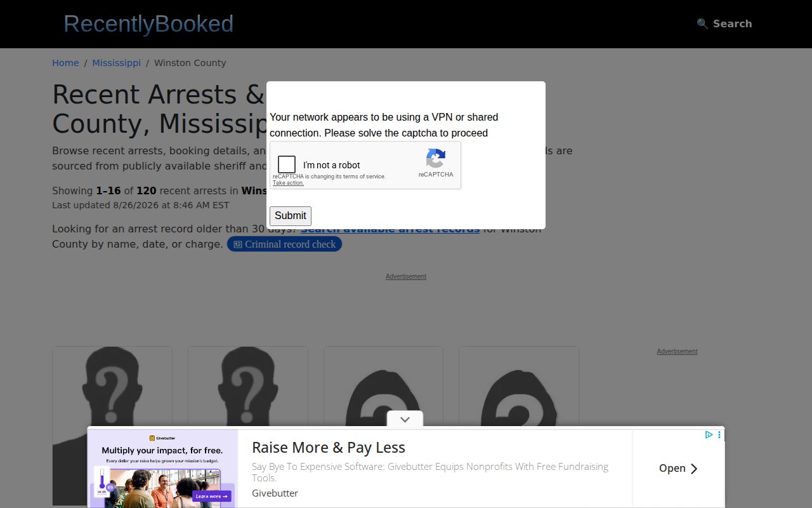
Task: Open the Mississippi breadcrumb
Action: pyautogui.click(x=117, y=63)
